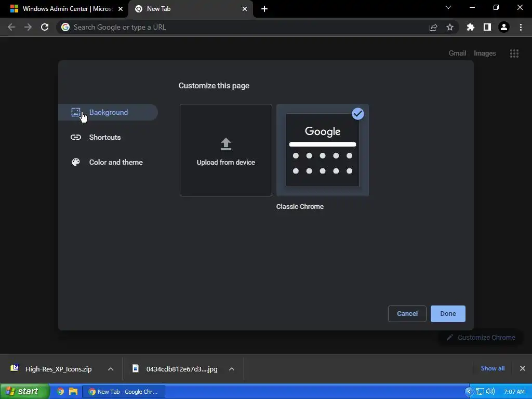Open the file explorer quick launch icon
Screen dimensions: 532x399
coord(73,392)
